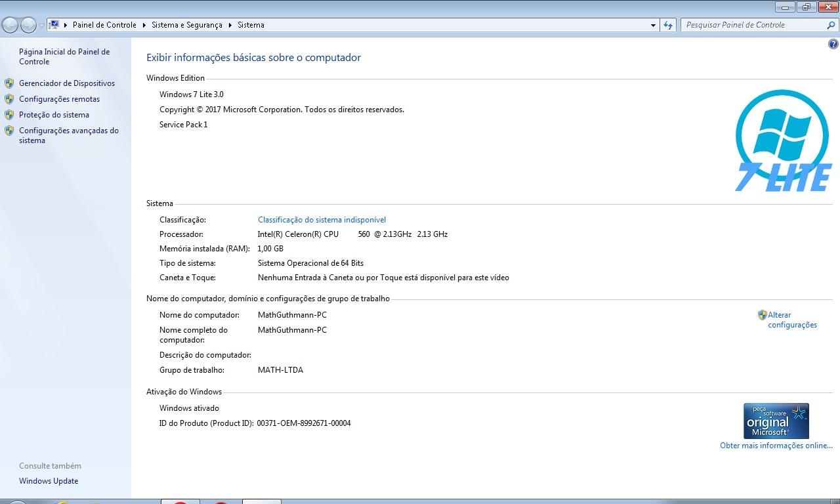Click the shield icon beside Proteção do sistema

click(x=9, y=115)
